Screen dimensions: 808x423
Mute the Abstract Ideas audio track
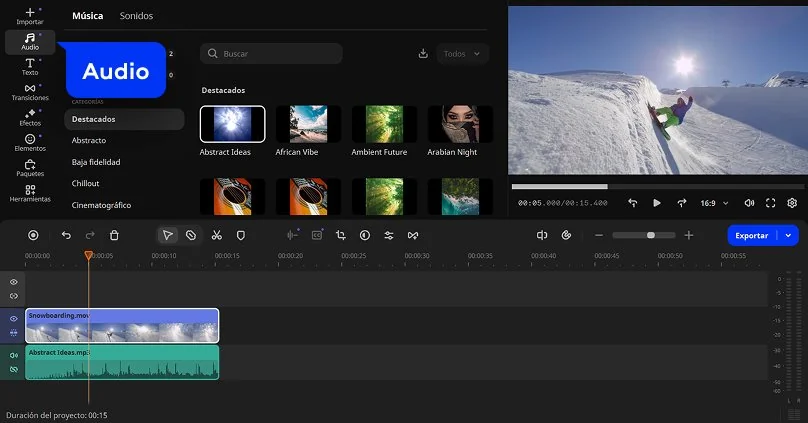[14, 355]
